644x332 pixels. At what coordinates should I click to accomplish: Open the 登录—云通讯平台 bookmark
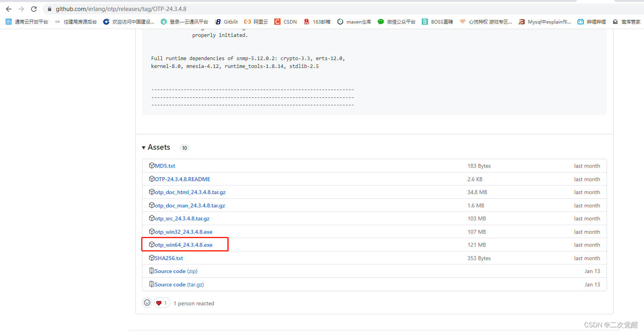point(184,22)
